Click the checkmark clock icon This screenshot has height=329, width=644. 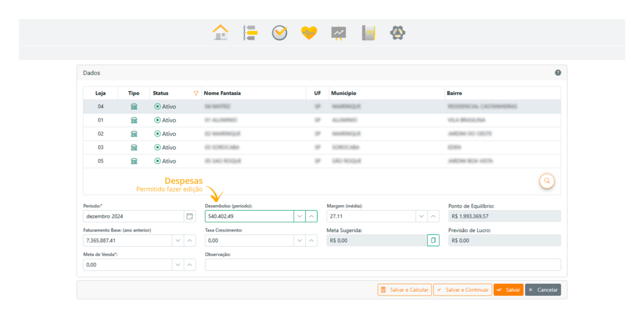[279, 33]
